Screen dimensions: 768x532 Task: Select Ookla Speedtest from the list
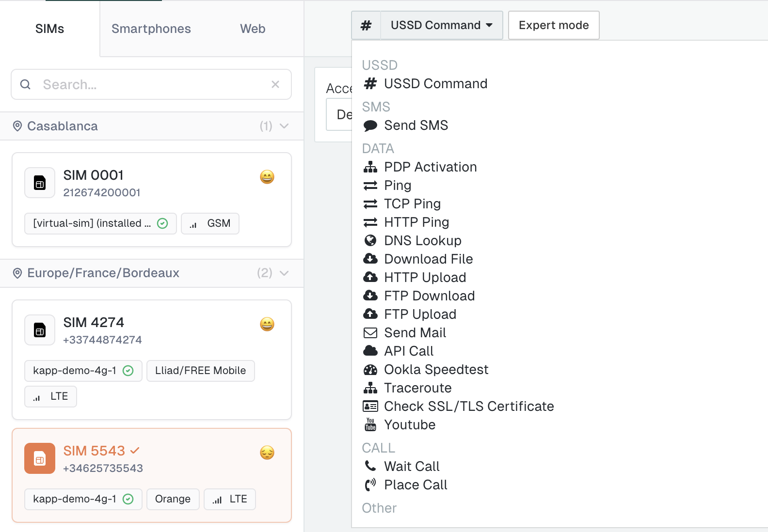tap(435, 370)
